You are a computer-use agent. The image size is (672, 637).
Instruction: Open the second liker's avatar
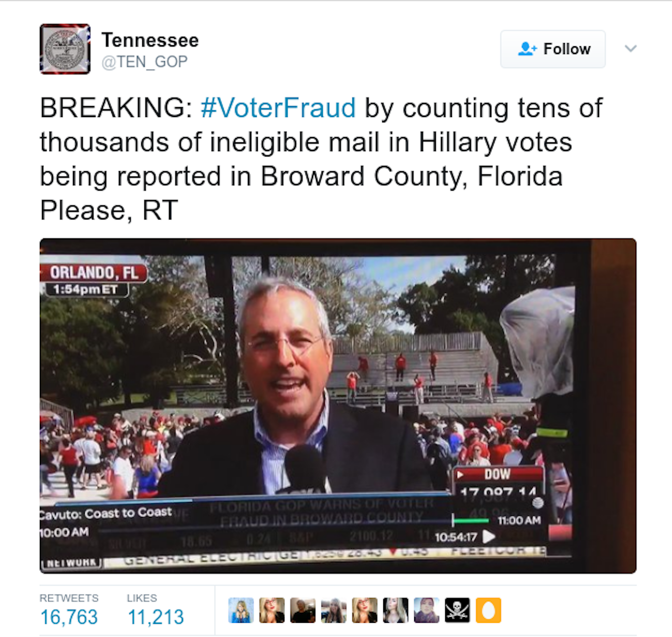[272, 610]
